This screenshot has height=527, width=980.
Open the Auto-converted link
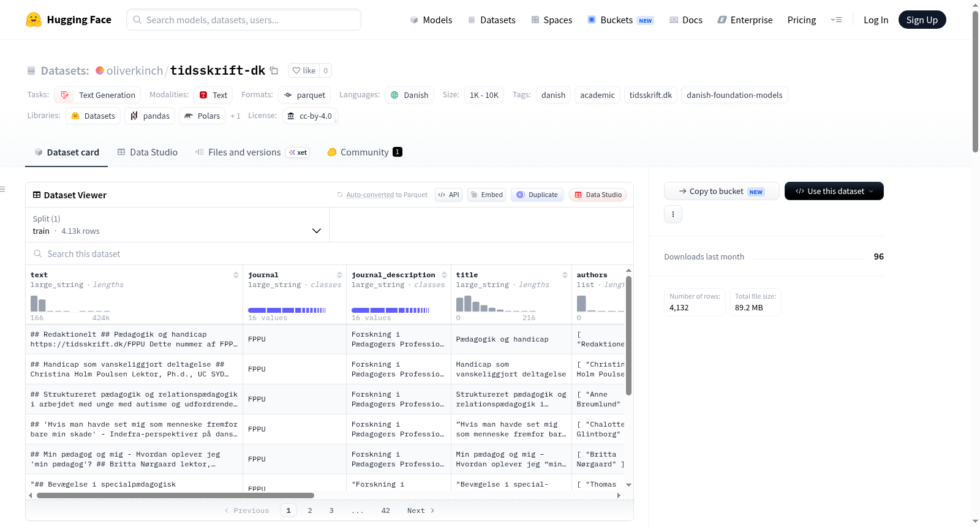[370, 195]
